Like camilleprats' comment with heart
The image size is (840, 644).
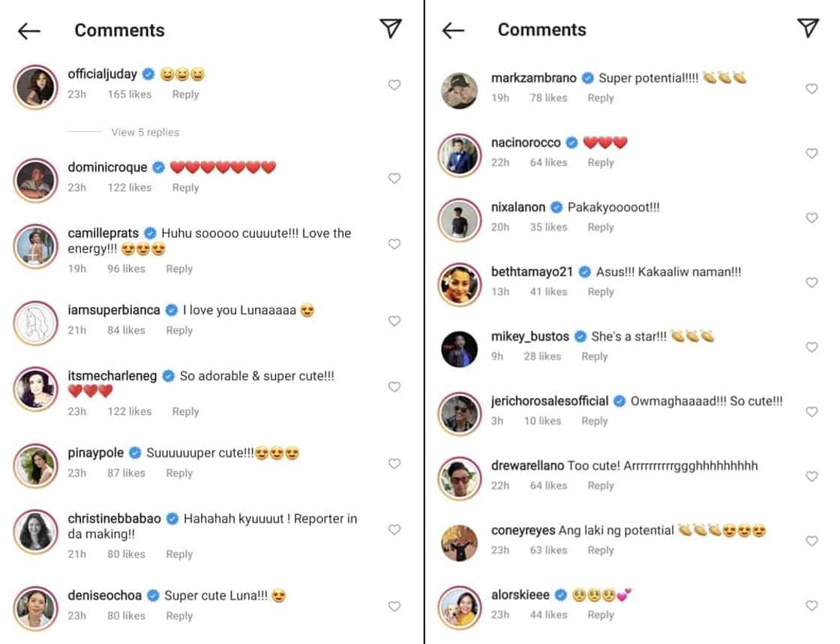point(394,244)
